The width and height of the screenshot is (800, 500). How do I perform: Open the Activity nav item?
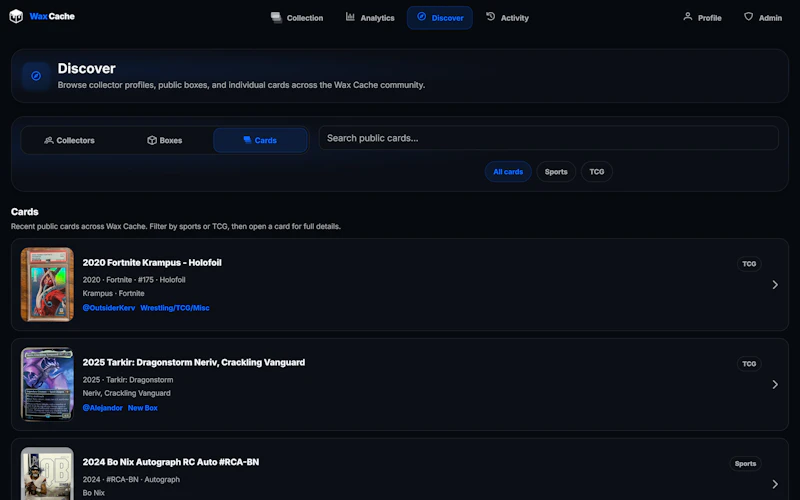click(507, 18)
